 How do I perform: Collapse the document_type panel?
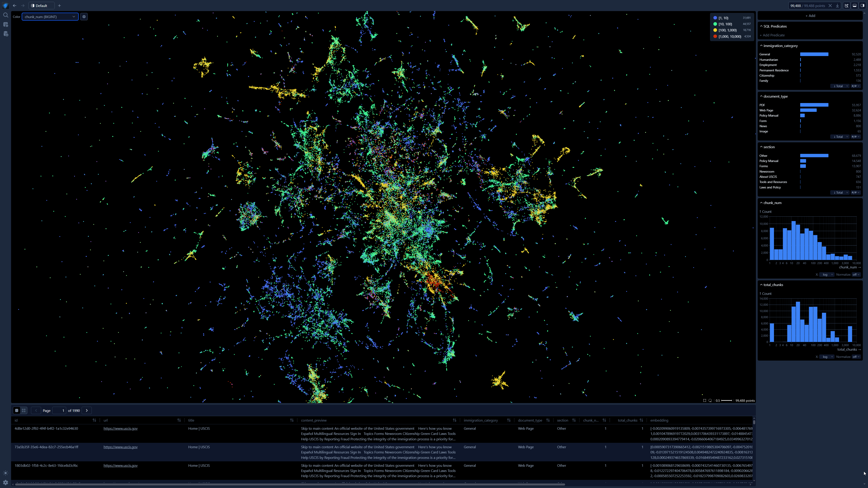761,96
